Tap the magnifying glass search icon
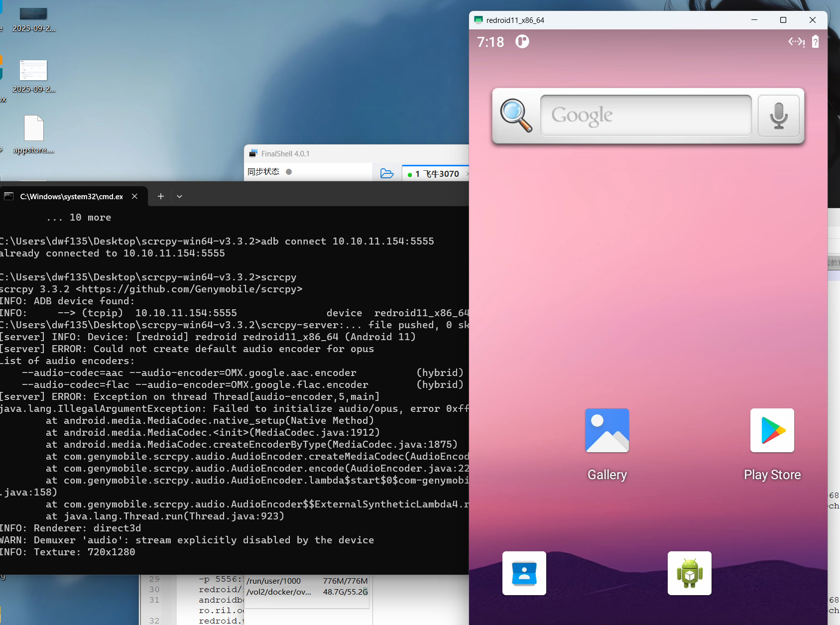The height and width of the screenshot is (625, 840). pos(516,115)
